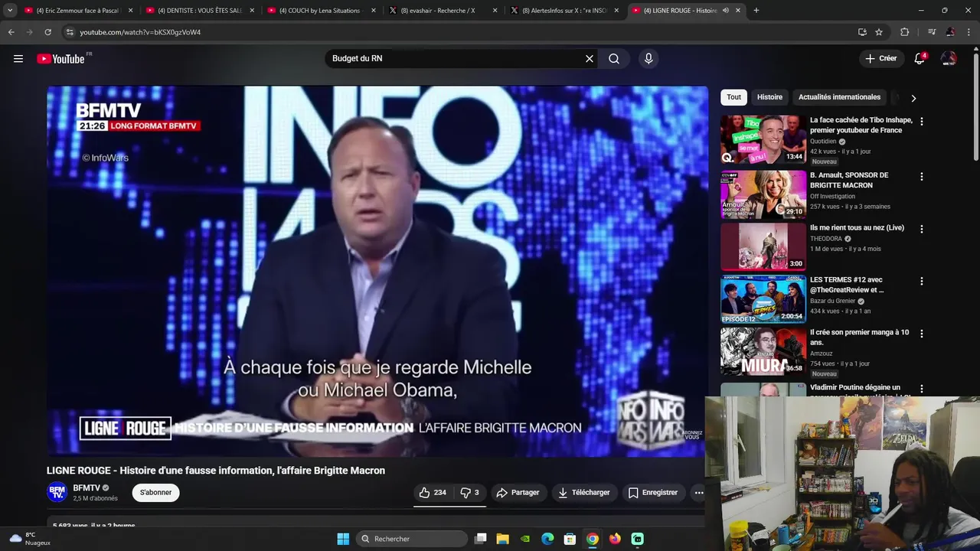
Task: Open weather widget showing Nuageux
Action: click(x=30, y=539)
